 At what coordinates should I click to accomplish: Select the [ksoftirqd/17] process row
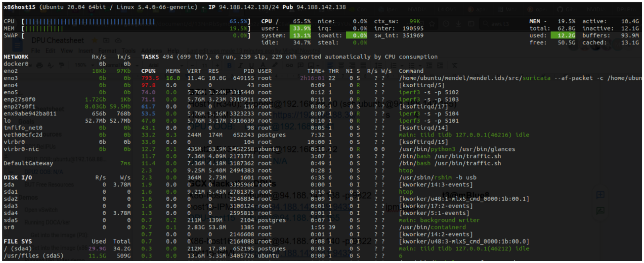[x=295, y=107]
